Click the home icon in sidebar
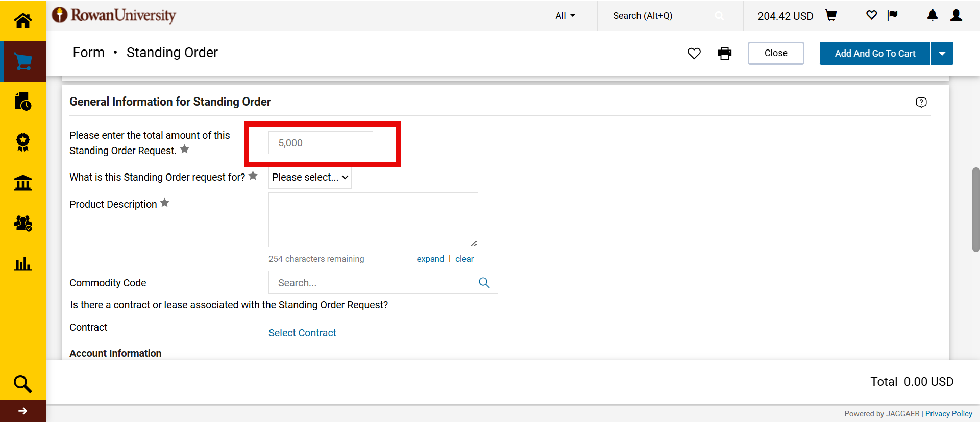Screen dimensions: 980x422 23,21
